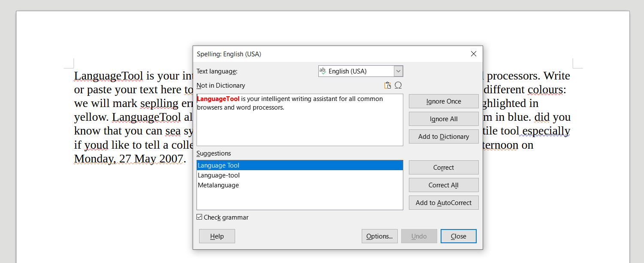
Task: Click Add to AutoCorrect button
Action: (444, 203)
